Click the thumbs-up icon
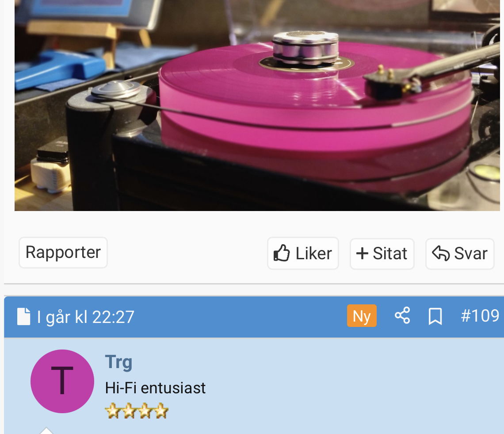Screen dimensions: 504x434 click(282, 253)
